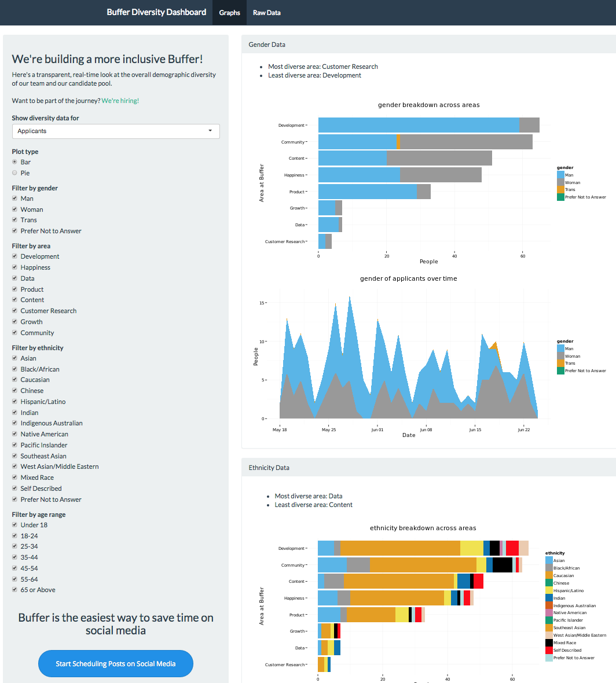
Task: Uncheck the Self Described filter
Action: point(15,489)
